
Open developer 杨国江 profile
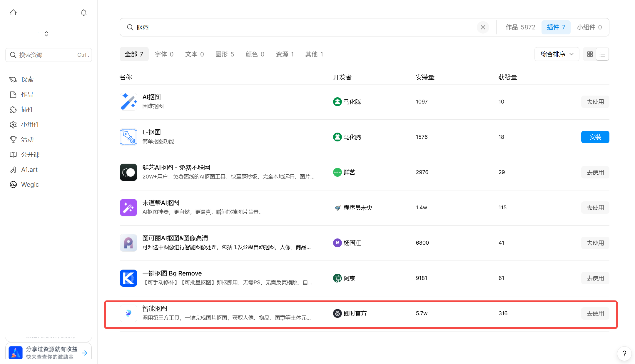point(347,243)
